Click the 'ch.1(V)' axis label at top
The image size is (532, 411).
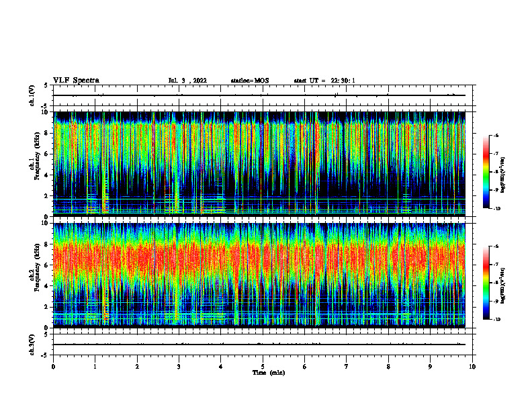pos(32,95)
